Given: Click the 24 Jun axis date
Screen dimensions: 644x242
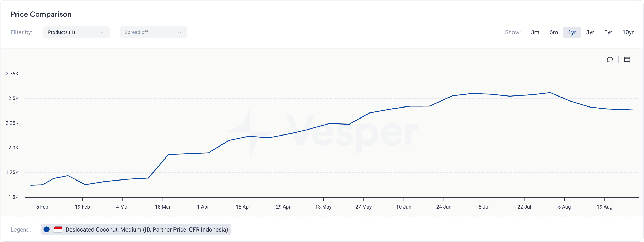Looking at the screenshot, I should (444, 207).
